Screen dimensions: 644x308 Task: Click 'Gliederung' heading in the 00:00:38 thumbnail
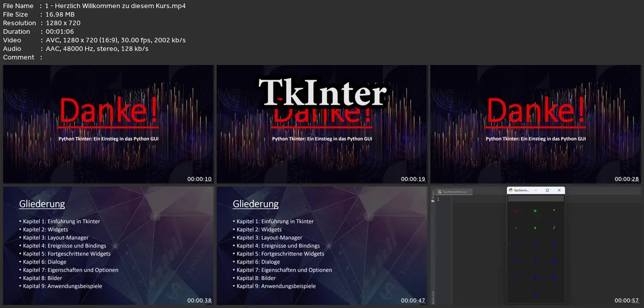point(42,204)
